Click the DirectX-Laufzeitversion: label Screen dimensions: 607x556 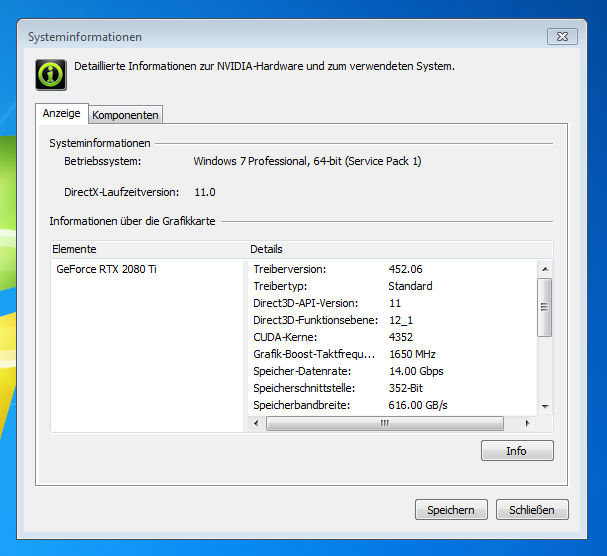pyautogui.click(x=122, y=192)
